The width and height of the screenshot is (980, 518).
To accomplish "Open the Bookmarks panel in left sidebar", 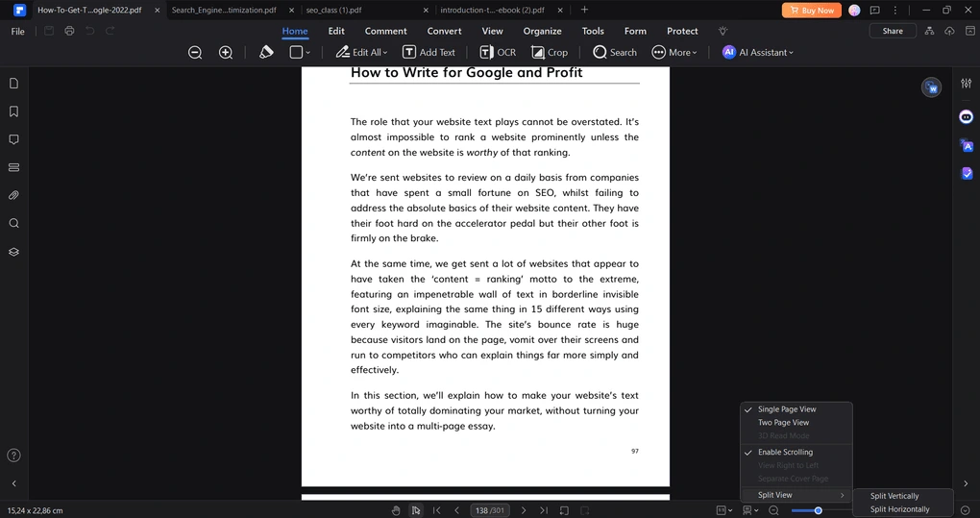I will [x=13, y=111].
